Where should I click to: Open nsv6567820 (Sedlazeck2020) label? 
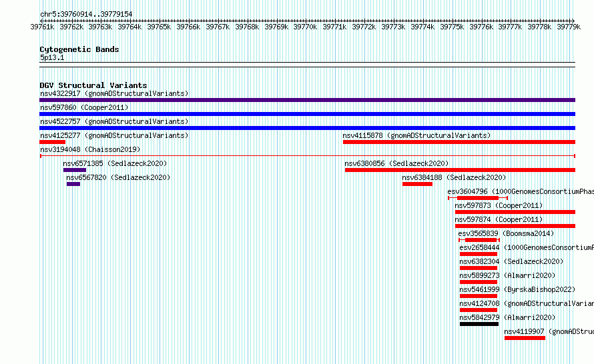(x=118, y=177)
